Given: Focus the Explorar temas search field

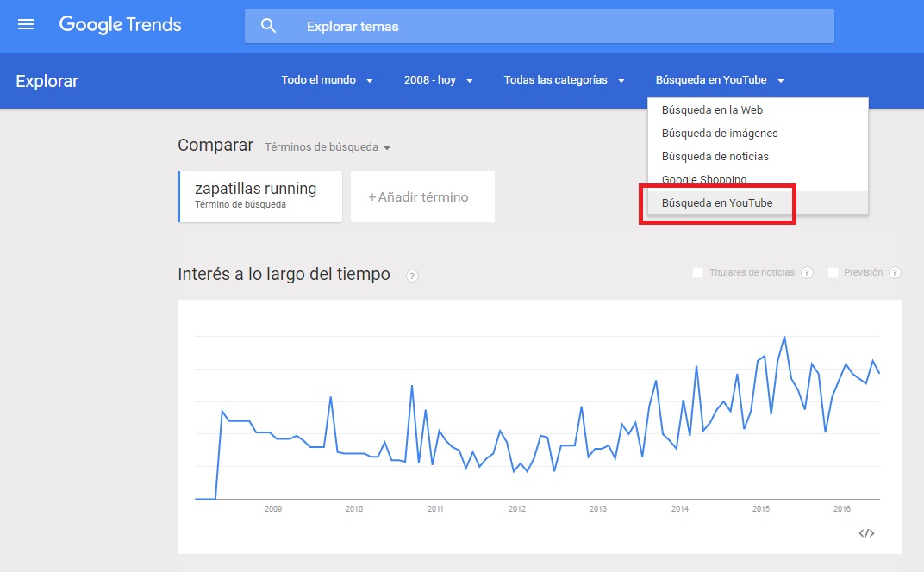Looking at the screenshot, I should point(540,26).
